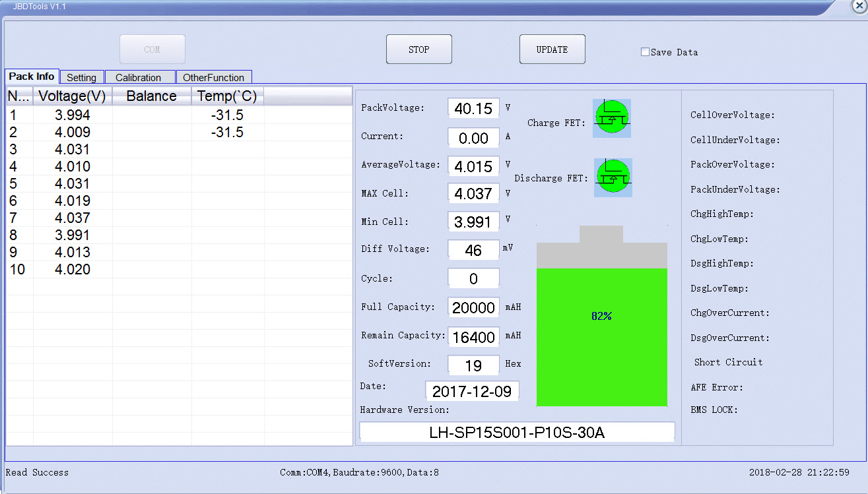Select the AverageVoltage field showing 4.015

tap(474, 166)
